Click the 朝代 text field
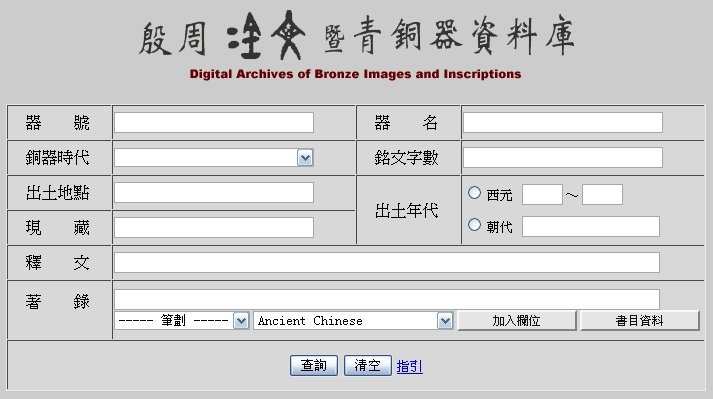The height and width of the screenshot is (399, 713). pyautogui.click(x=591, y=227)
